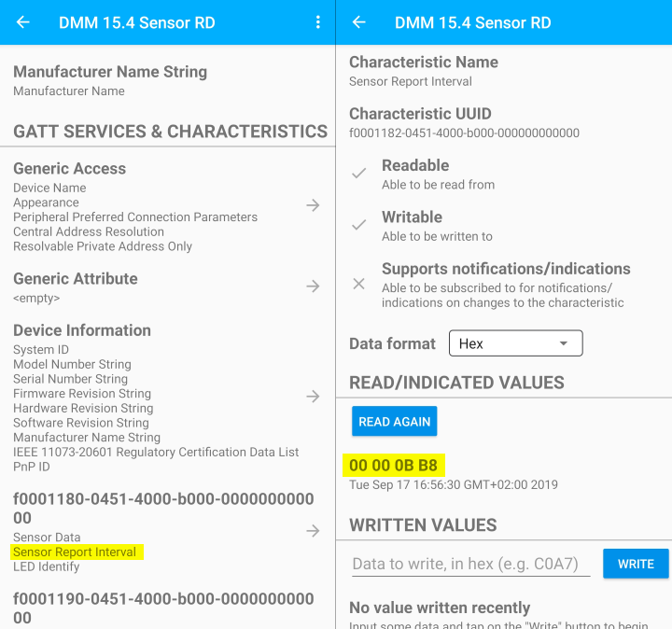Screen dimensions: 672x629
Task: Tap the Generic Access service heading
Action: pos(69,169)
